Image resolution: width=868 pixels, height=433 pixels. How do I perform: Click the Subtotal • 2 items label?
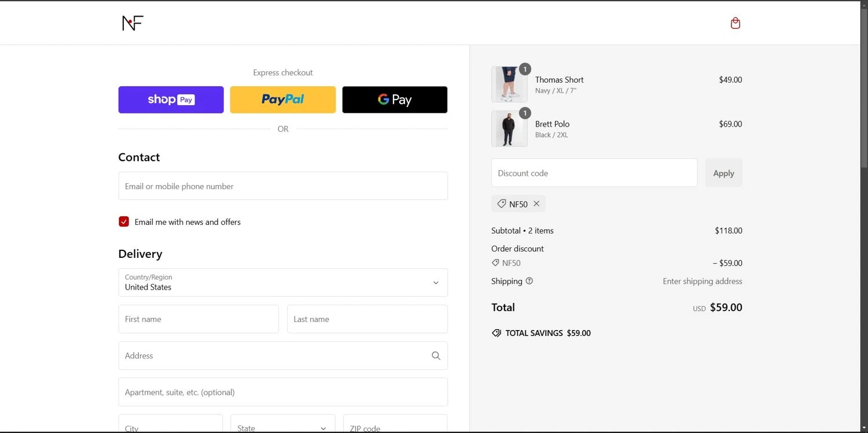coord(523,230)
